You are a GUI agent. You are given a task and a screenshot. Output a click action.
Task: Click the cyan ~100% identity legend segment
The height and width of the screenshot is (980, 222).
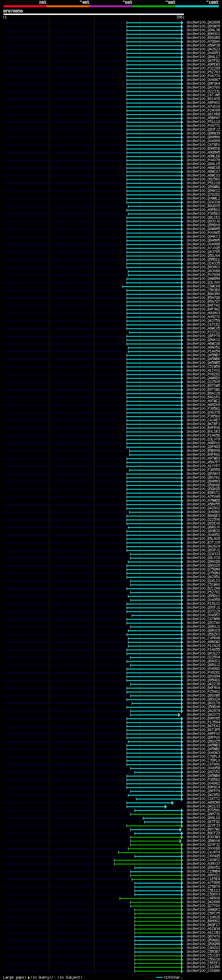197,7
